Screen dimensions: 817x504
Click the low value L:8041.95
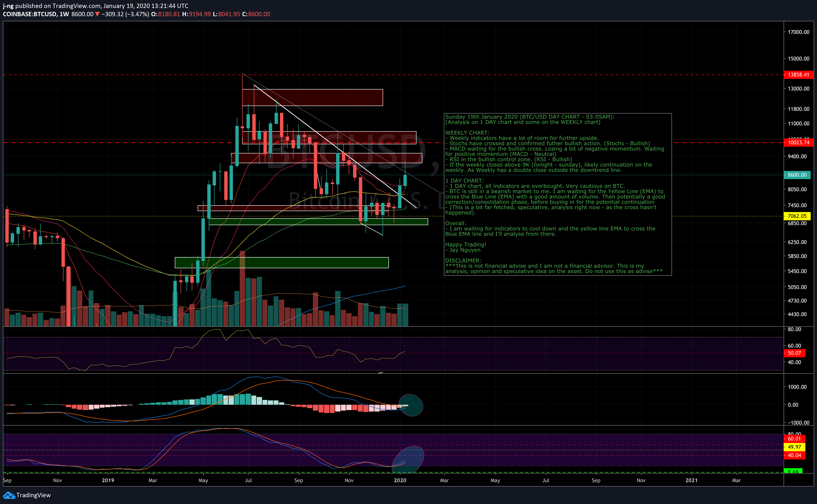(x=226, y=14)
